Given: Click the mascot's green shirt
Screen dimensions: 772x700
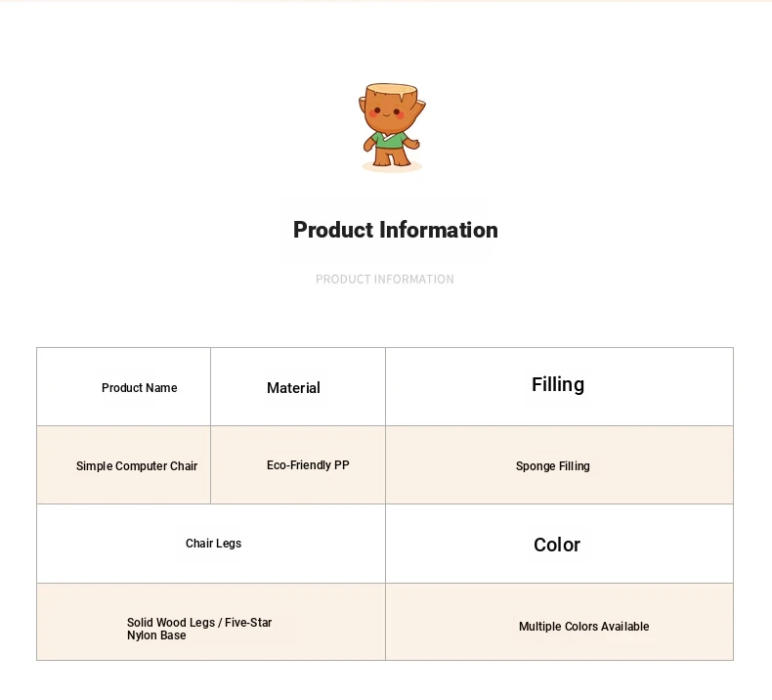Looking at the screenshot, I should (389, 141).
